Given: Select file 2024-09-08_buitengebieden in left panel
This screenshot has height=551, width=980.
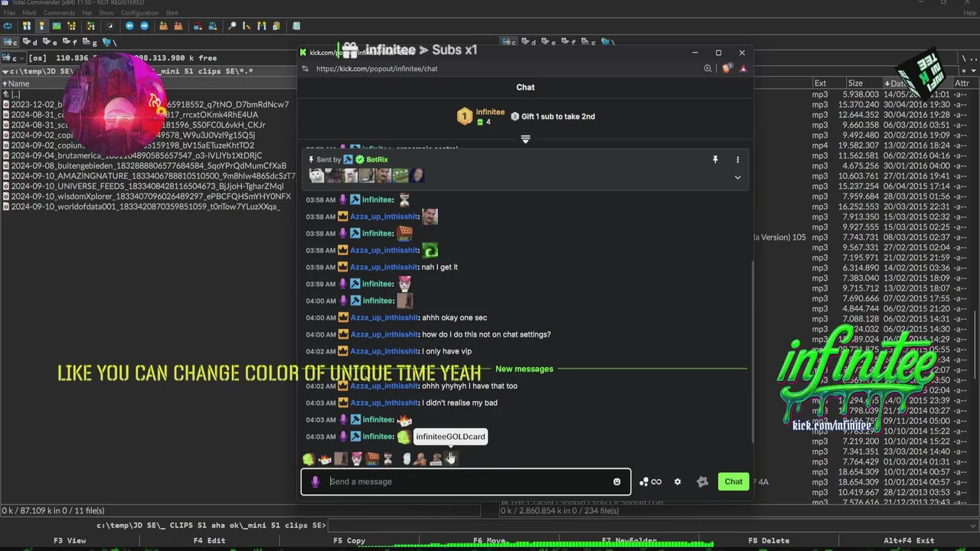Looking at the screenshot, I should click(145, 165).
